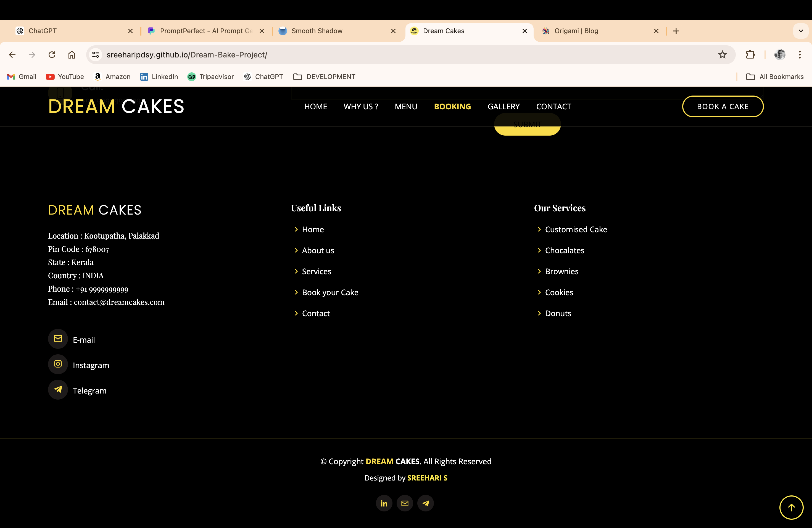Open the Instagram icon in footer

click(x=58, y=364)
